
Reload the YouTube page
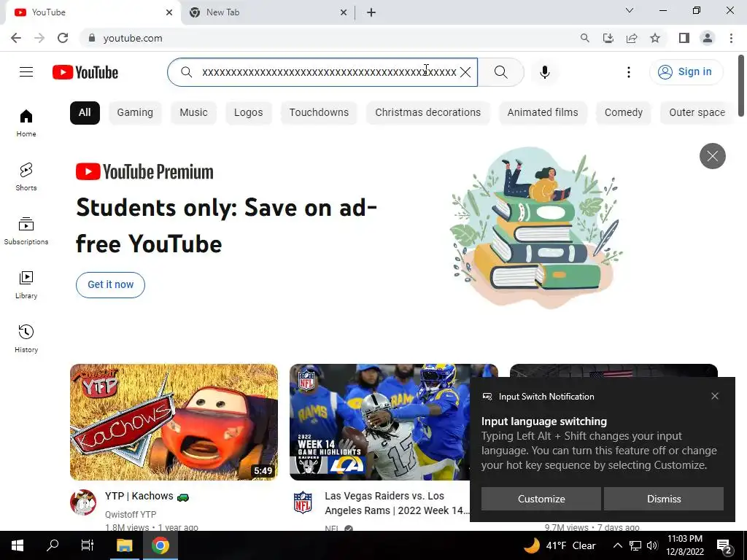[63, 38]
